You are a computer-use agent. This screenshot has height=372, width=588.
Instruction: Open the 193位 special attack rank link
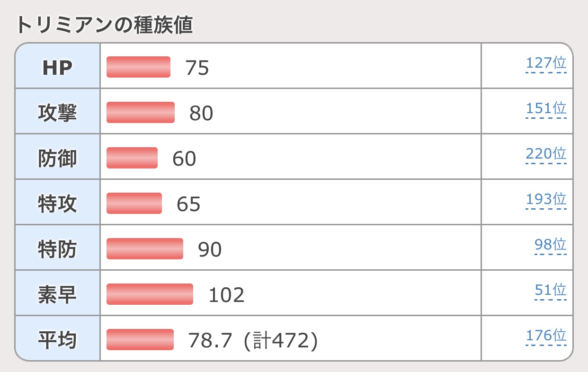tap(546, 200)
